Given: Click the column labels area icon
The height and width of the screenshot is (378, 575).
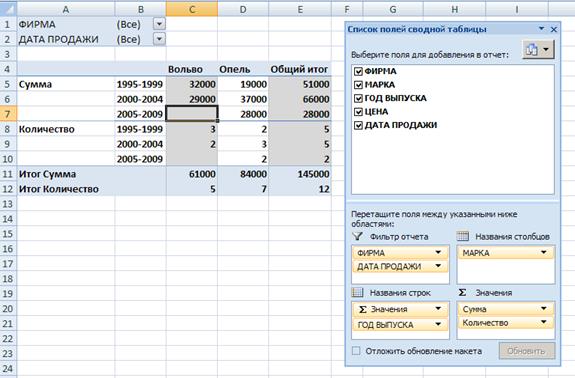Looking at the screenshot, I should click(x=463, y=236).
